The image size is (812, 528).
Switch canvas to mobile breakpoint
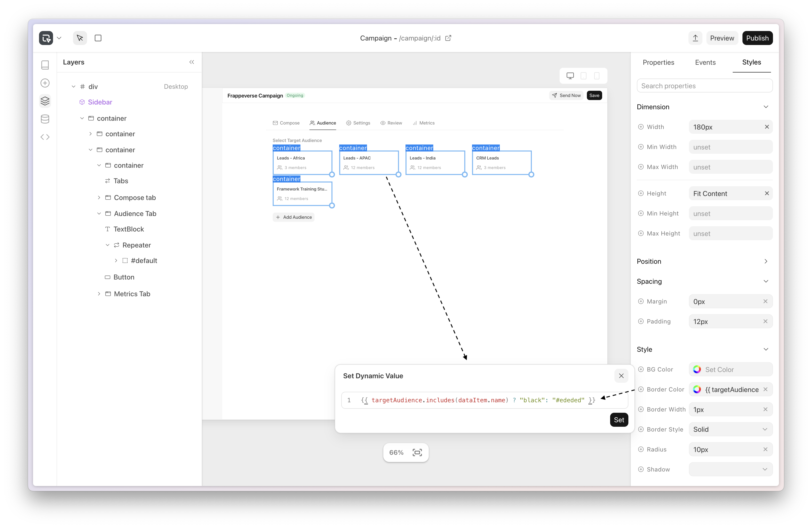[597, 76]
